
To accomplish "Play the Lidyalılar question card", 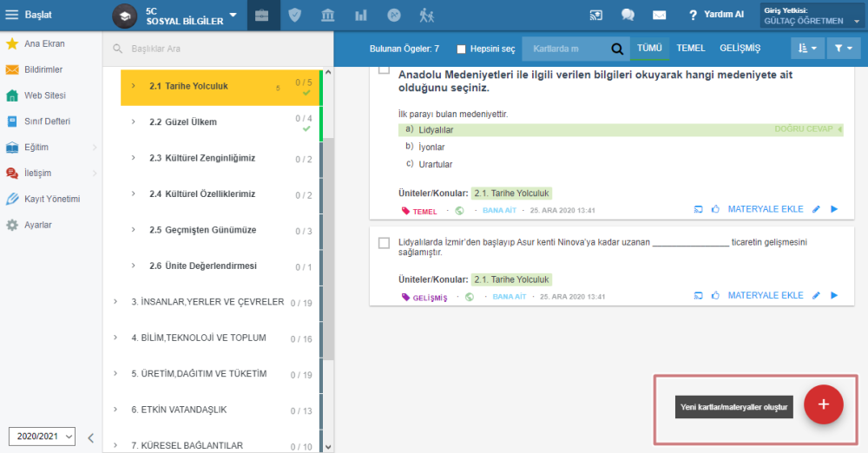I will pyautogui.click(x=834, y=209).
